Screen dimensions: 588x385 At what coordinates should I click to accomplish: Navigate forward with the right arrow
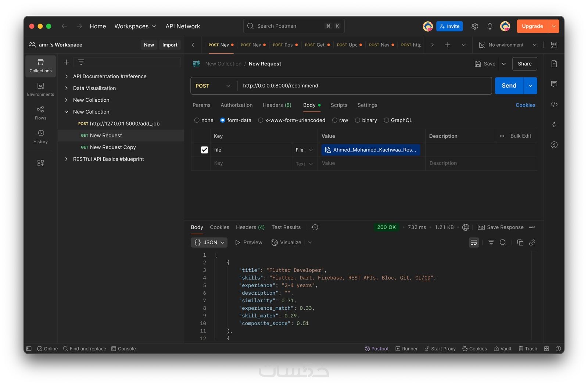coord(79,26)
